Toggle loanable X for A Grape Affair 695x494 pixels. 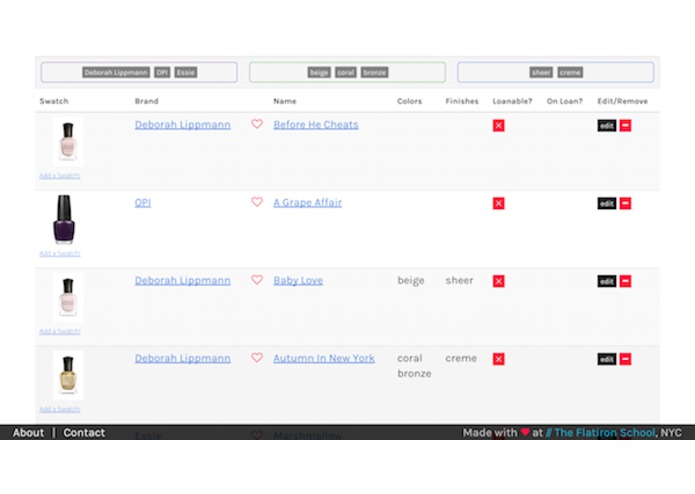click(x=499, y=203)
